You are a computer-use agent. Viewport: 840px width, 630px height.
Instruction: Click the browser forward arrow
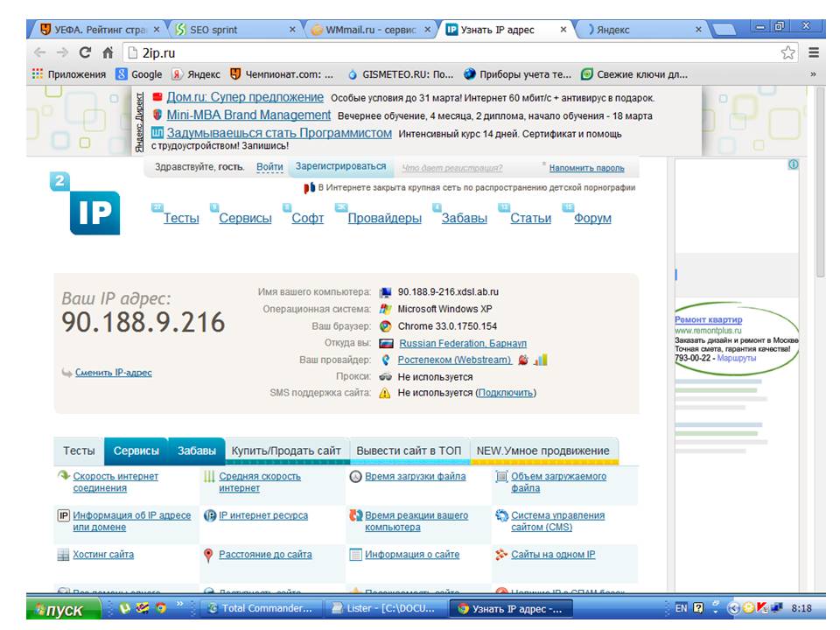[x=63, y=52]
